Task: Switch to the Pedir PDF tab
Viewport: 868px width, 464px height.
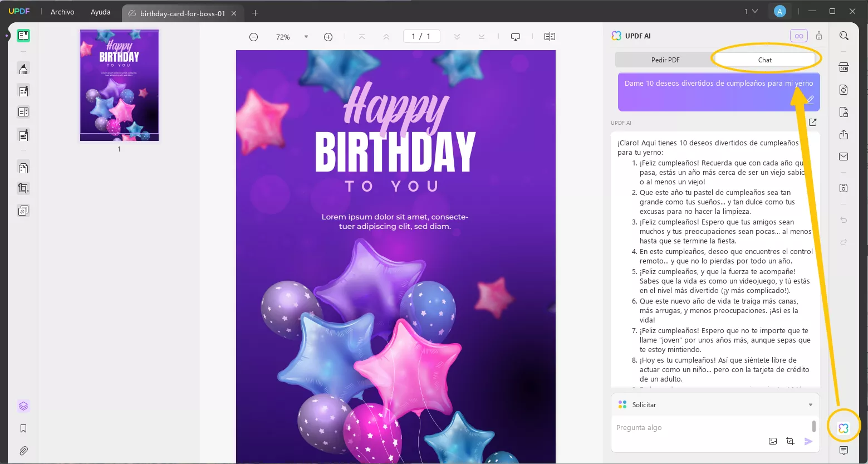Action: point(665,60)
